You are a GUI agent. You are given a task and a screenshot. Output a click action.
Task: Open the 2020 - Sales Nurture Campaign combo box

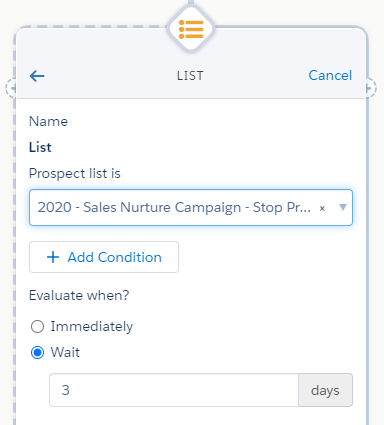point(191,207)
